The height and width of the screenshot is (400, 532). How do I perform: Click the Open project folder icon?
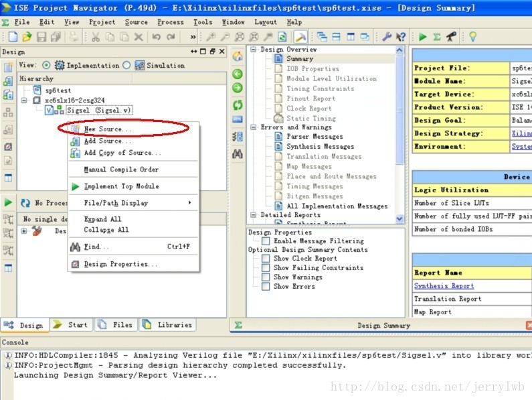(x=27, y=36)
